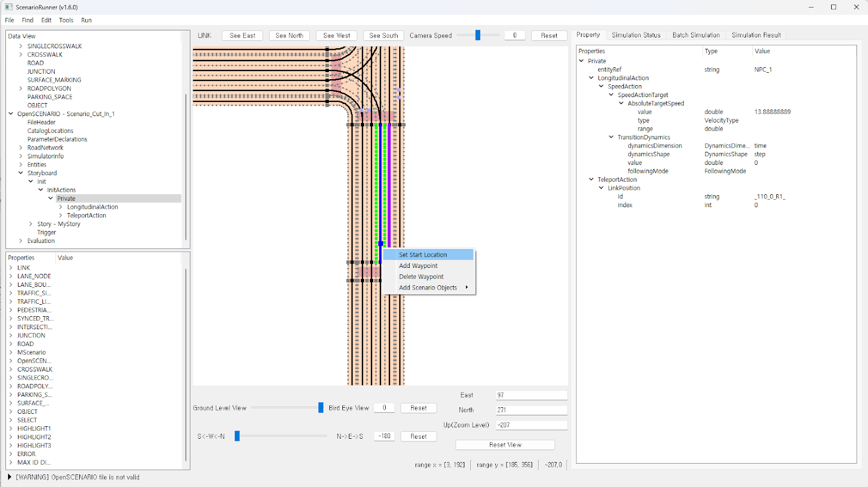Viewport: 868px width, 487px height.
Task: Expand HIGHLIGHT1 in the lower Properties list
Action: 11,428
